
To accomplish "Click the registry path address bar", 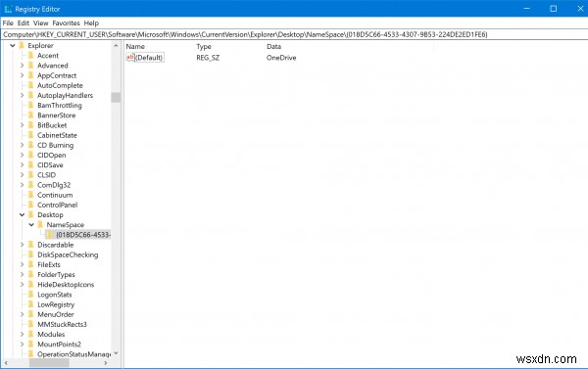I will point(294,34).
